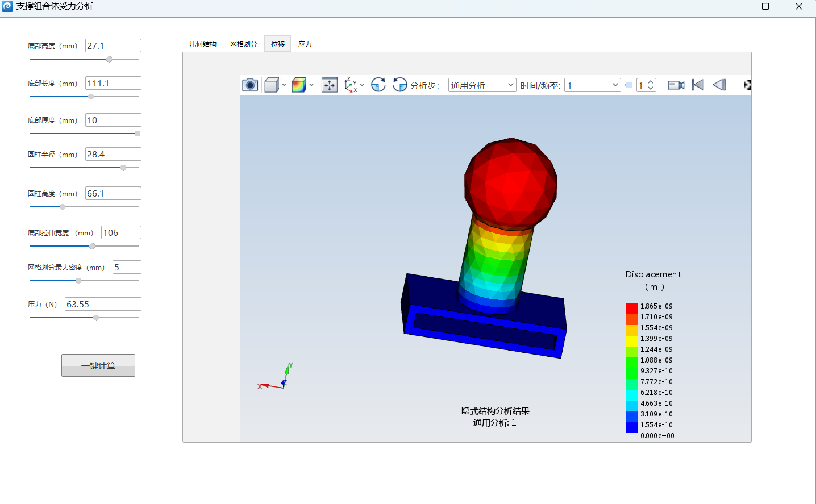This screenshot has width=816, height=504.
Task: Click the rotate clockwise icon
Action: [x=378, y=85]
